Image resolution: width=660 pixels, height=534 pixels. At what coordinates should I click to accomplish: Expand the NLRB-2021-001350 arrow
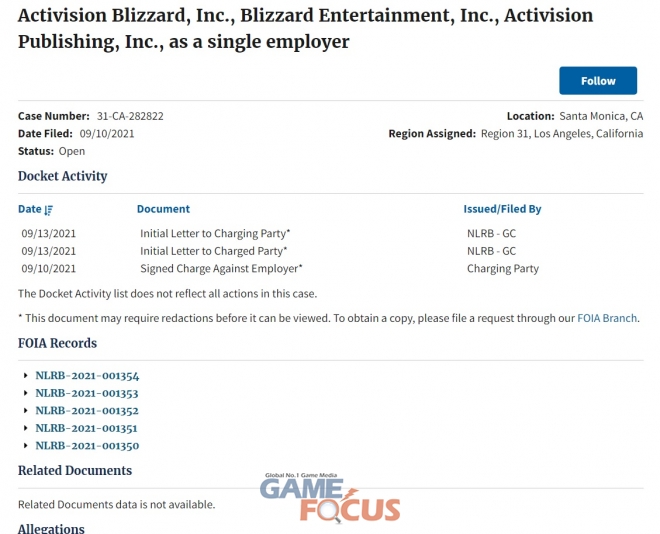26,445
